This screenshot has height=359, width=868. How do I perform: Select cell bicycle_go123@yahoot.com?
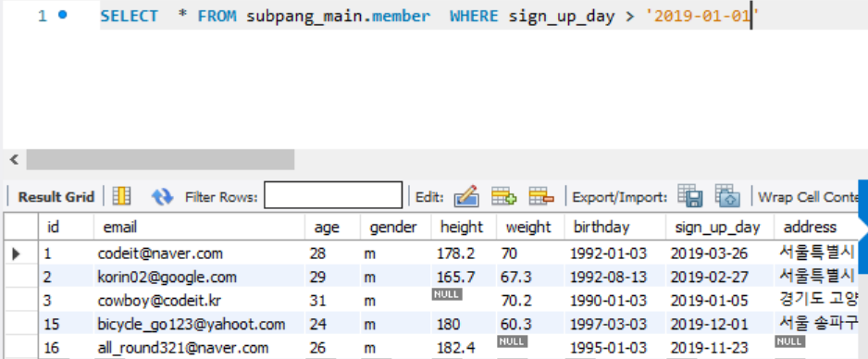tap(192, 324)
